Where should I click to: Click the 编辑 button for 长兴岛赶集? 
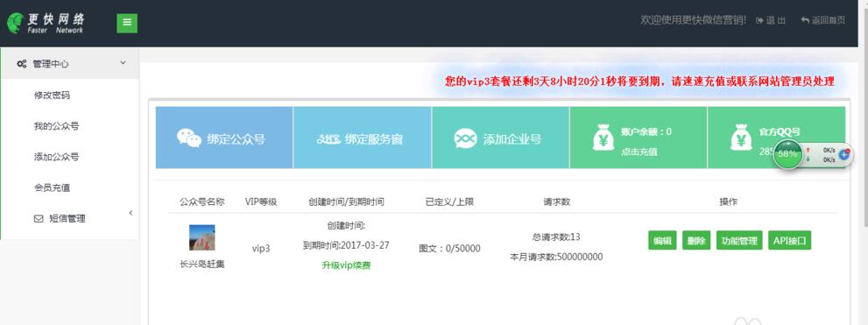[663, 241]
